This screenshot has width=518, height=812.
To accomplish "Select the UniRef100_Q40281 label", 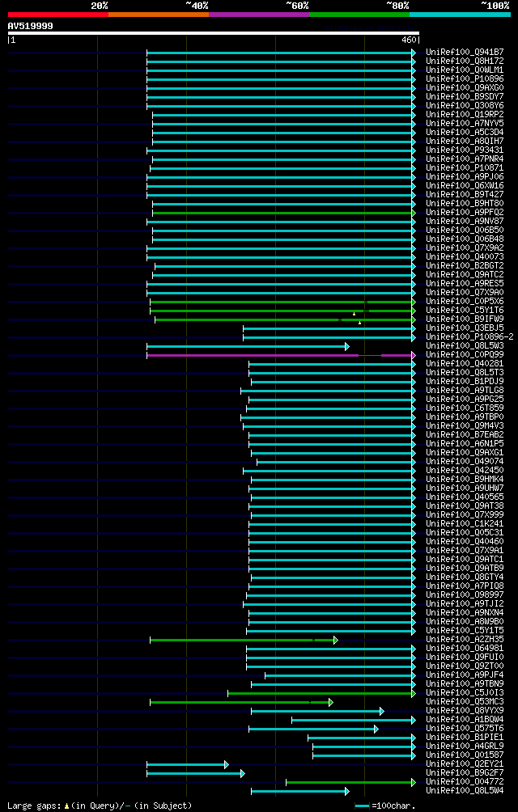I will point(465,363).
